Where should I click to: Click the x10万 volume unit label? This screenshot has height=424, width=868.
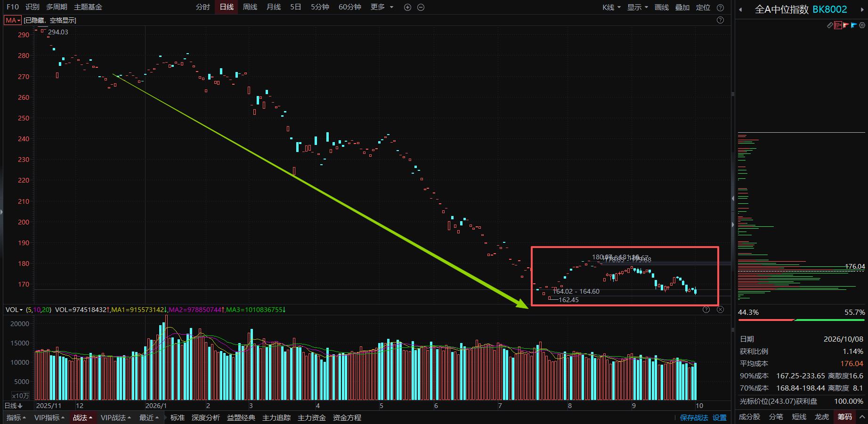(x=20, y=396)
